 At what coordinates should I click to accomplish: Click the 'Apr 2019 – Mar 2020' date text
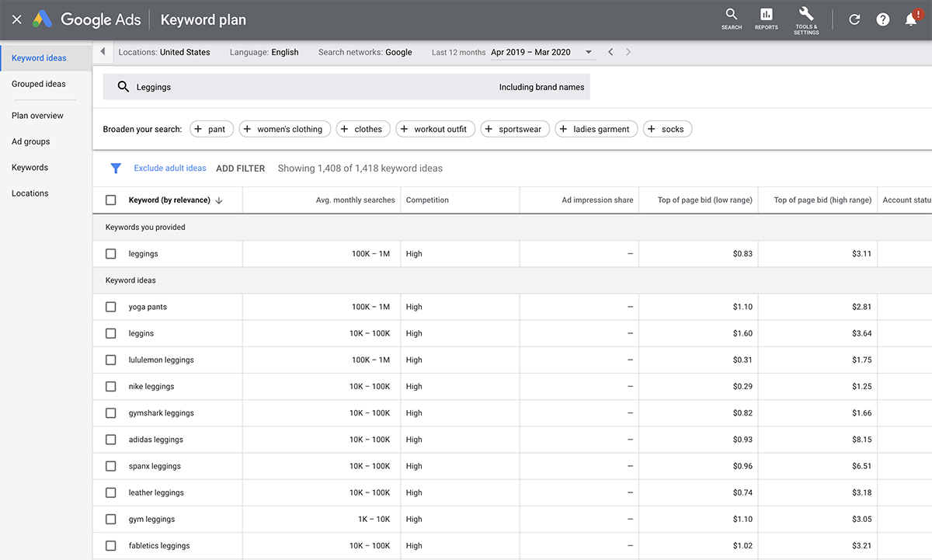tap(530, 52)
